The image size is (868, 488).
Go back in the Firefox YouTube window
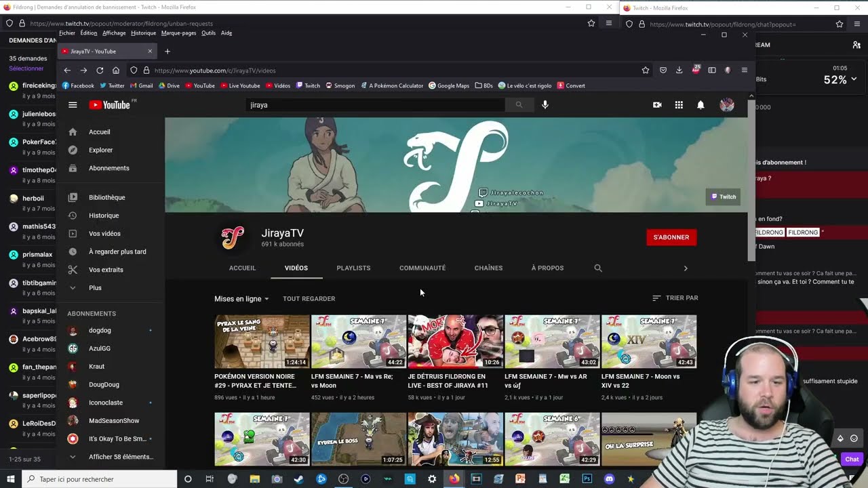click(67, 70)
